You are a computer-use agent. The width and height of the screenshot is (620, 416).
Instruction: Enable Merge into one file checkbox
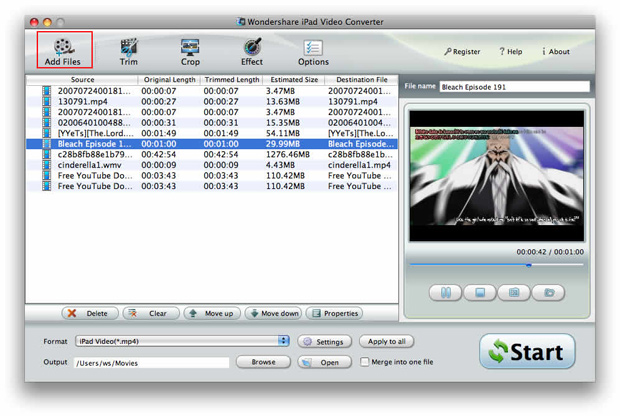pos(365,362)
